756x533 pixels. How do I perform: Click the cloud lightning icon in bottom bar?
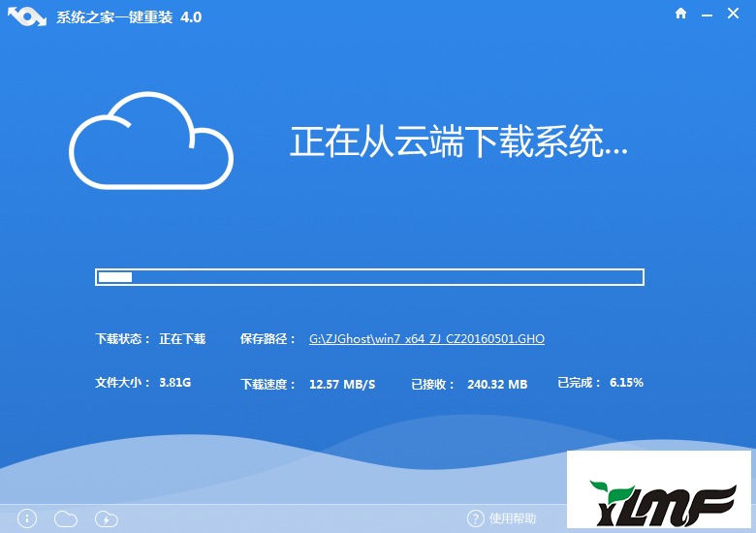click(x=107, y=519)
